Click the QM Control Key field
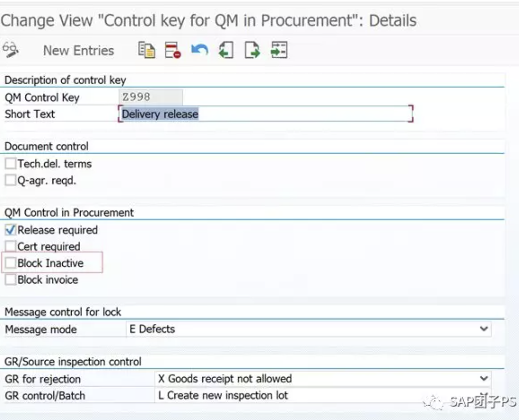 149,97
